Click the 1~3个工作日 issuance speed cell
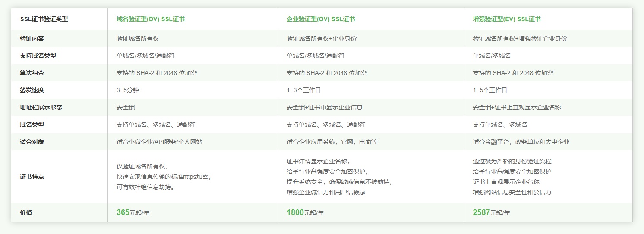The height and width of the screenshot is (234, 644). pyautogui.click(x=303, y=90)
